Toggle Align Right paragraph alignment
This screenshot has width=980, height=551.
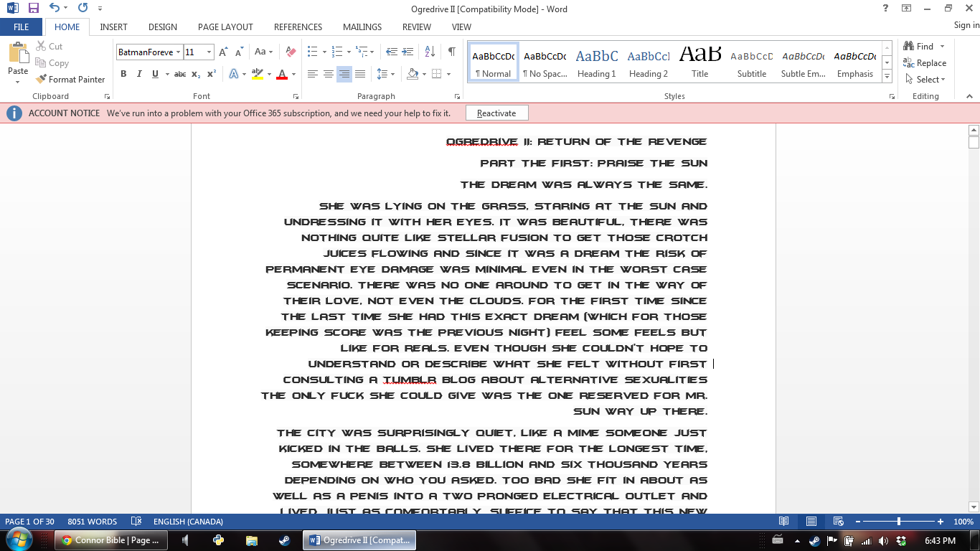344,74
